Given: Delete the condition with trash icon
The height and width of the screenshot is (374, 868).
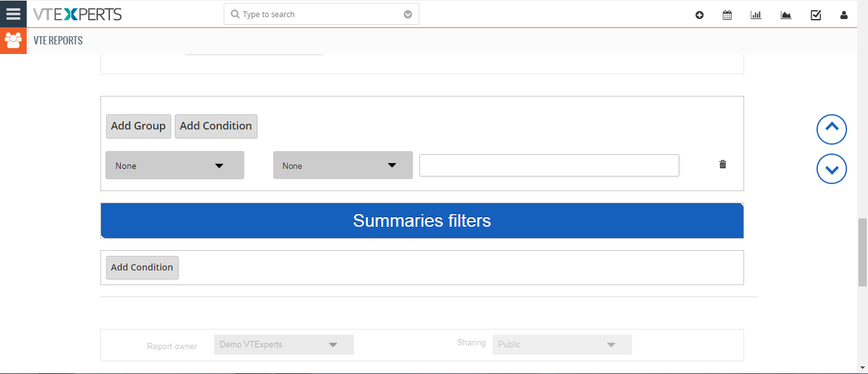Looking at the screenshot, I should 722,164.
